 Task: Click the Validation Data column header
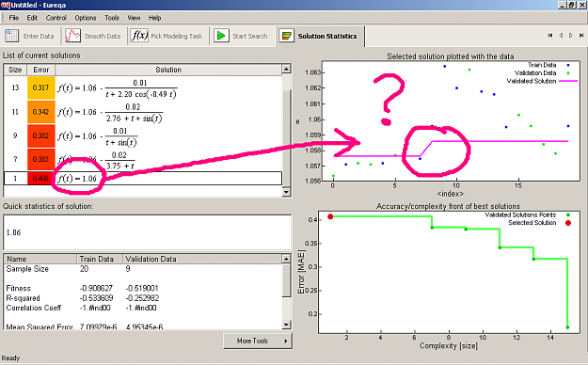pos(202,259)
